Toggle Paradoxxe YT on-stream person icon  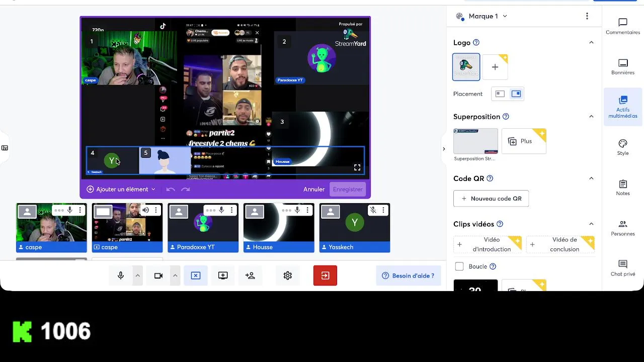pyautogui.click(x=179, y=212)
